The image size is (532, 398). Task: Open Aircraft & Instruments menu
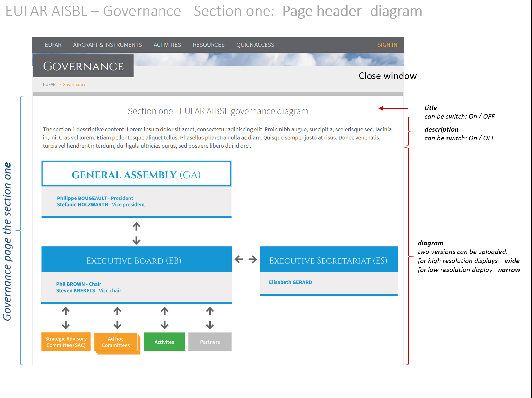(x=107, y=45)
